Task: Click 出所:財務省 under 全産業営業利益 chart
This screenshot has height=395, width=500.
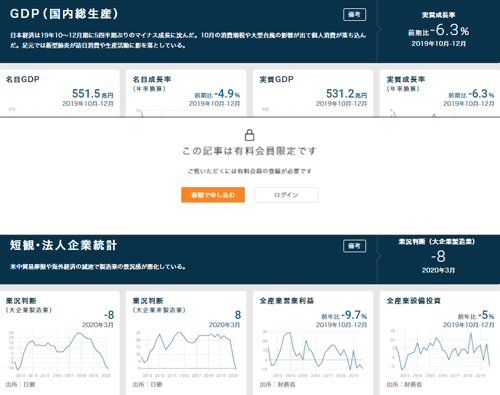Action: click(277, 384)
